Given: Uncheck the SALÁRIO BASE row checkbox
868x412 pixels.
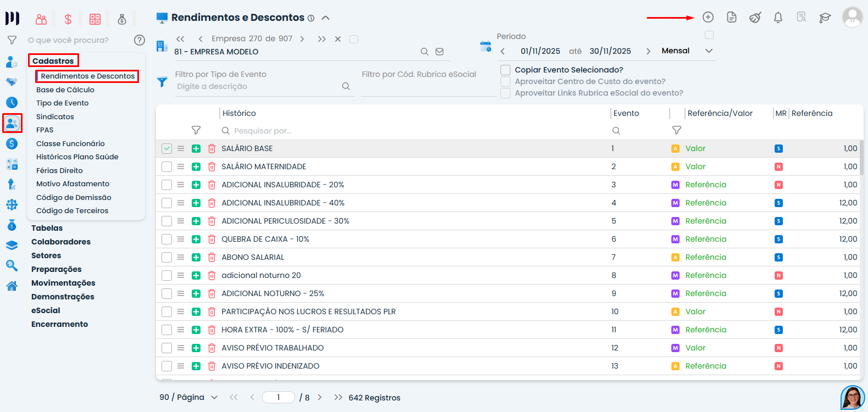Looking at the screenshot, I should [x=167, y=149].
